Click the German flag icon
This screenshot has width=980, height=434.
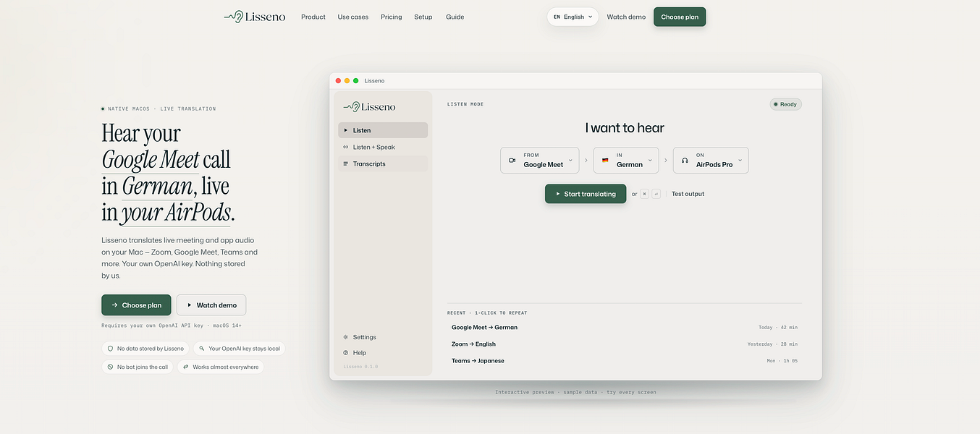tap(605, 161)
